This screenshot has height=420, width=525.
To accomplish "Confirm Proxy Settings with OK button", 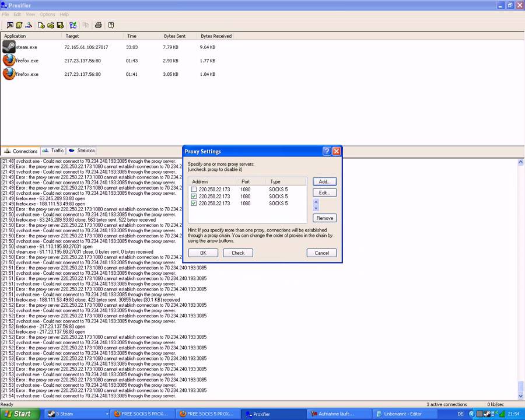I will click(203, 253).
